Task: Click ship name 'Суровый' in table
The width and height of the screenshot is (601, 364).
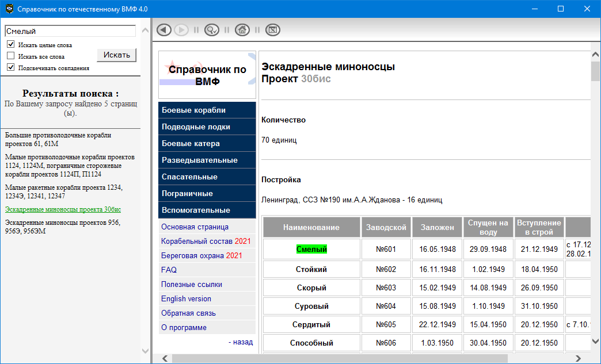Action: point(311,306)
